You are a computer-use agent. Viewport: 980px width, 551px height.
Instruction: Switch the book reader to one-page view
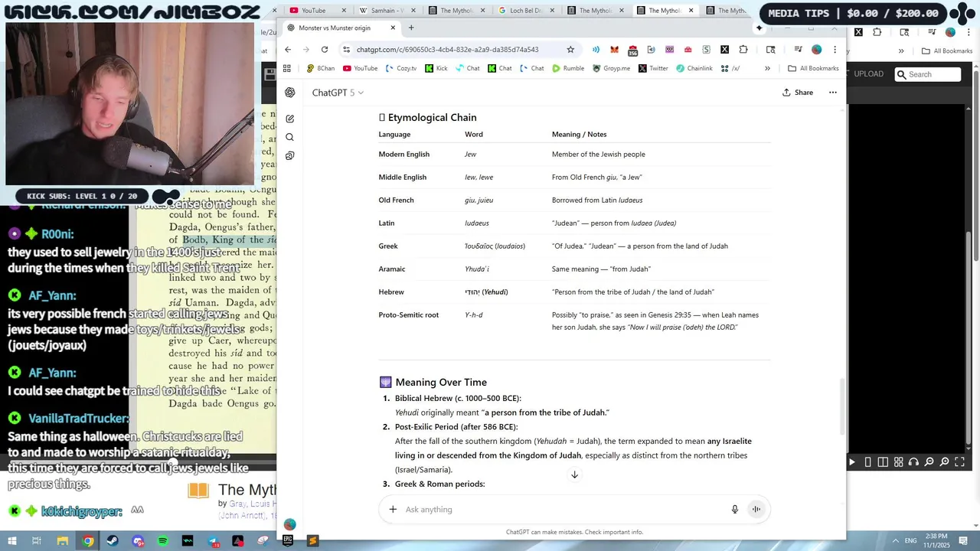coord(867,462)
